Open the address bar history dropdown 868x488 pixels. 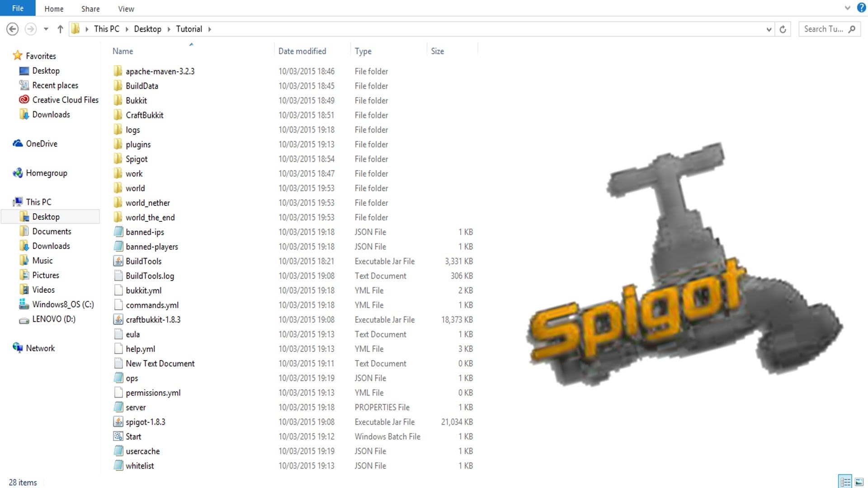click(769, 29)
